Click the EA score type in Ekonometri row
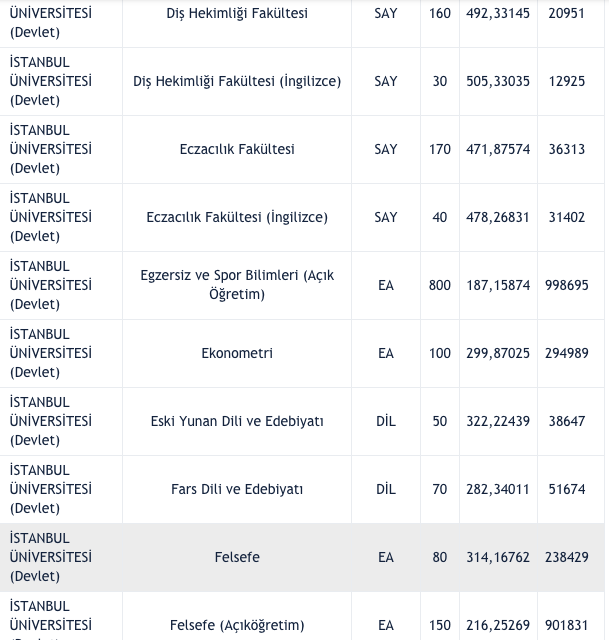This screenshot has height=640, width=609. point(386,353)
